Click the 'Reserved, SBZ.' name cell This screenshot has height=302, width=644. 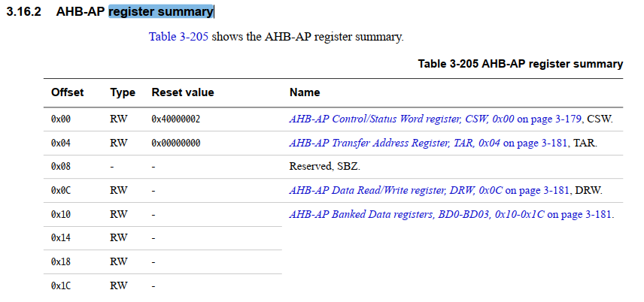pyautogui.click(x=320, y=167)
